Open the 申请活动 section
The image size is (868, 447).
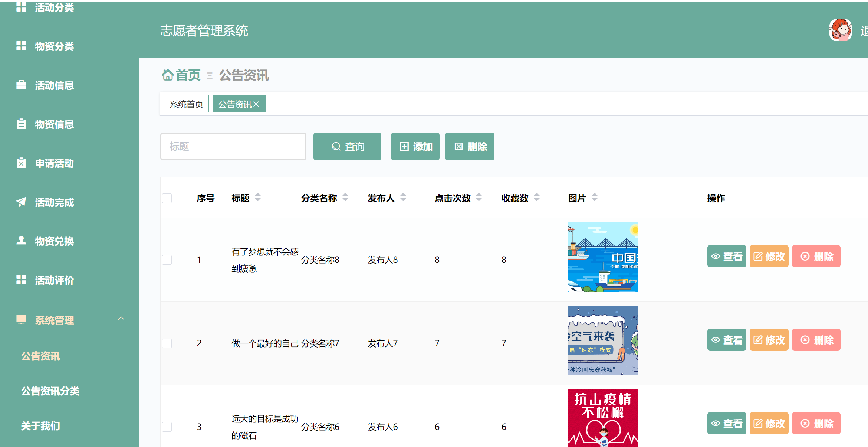coord(54,163)
